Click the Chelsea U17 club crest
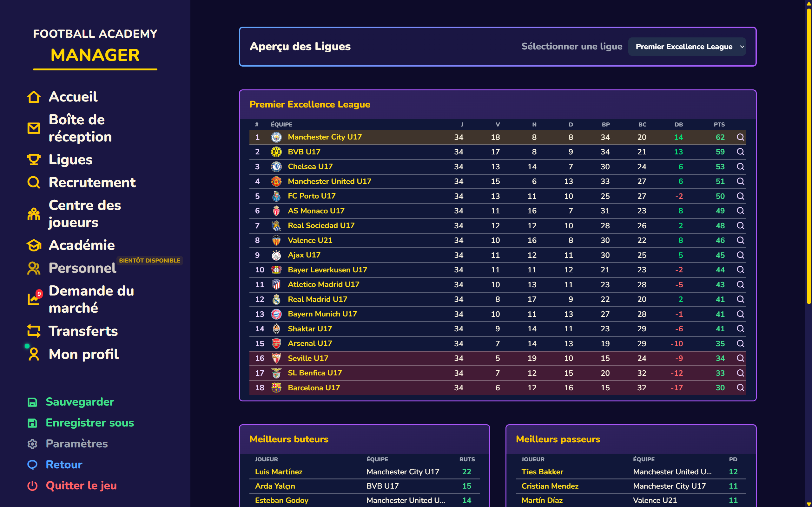This screenshot has height=507, width=812. coord(276,167)
